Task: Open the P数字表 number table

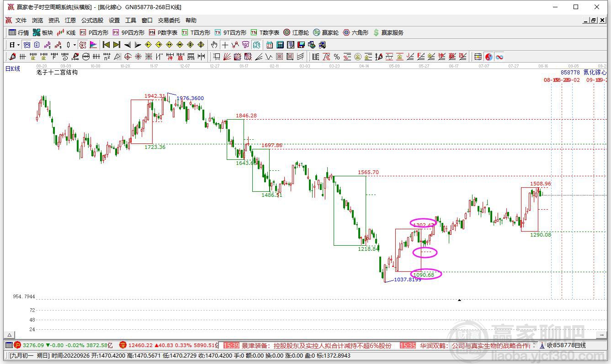Action: tap(163, 32)
